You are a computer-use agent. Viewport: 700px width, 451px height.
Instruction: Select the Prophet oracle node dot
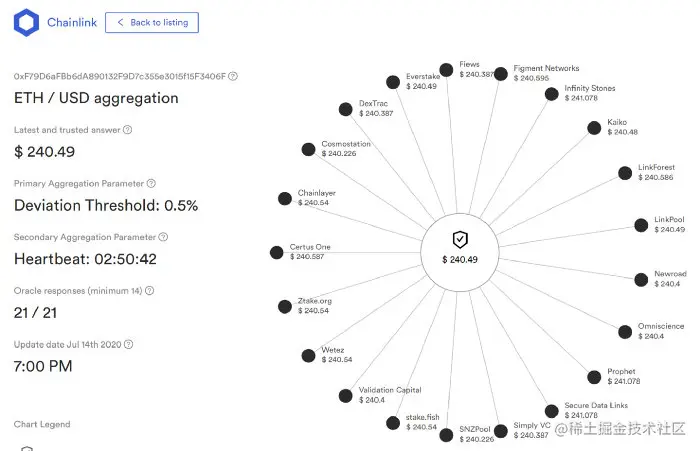click(x=594, y=377)
